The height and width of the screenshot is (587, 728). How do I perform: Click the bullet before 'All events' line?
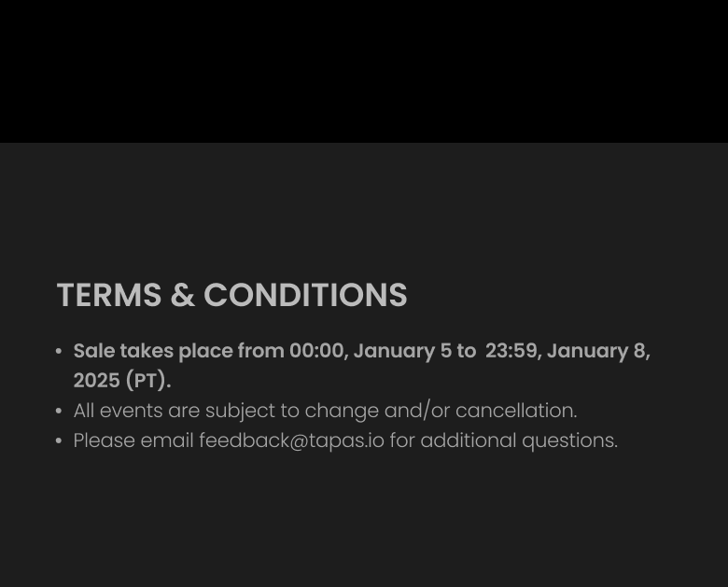point(59,412)
